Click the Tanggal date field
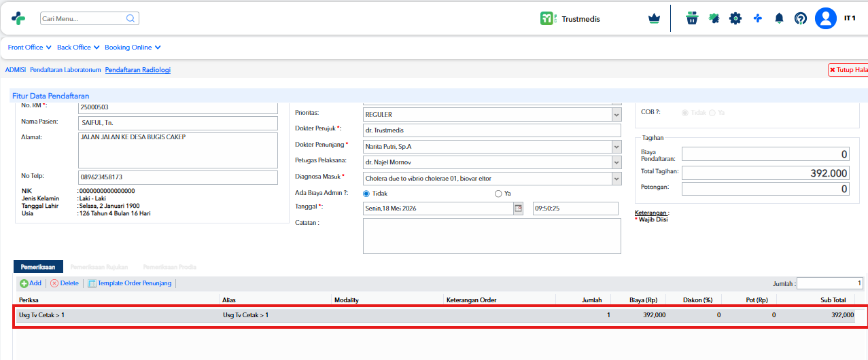 click(x=438, y=209)
